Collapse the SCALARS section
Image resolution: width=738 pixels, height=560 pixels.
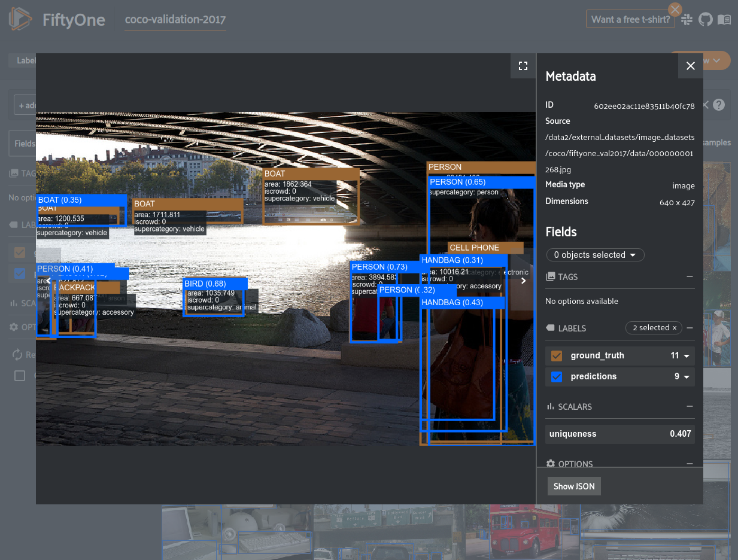[x=690, y=406]
